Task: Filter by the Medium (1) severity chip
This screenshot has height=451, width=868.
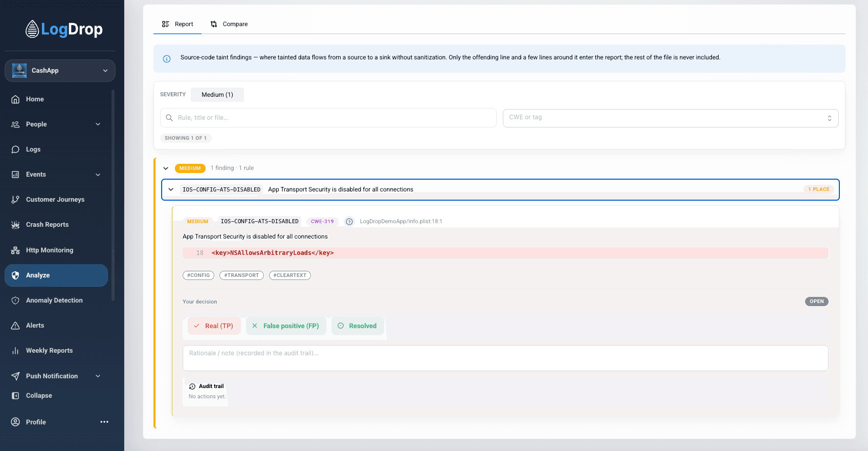Action: pos(217,95)
